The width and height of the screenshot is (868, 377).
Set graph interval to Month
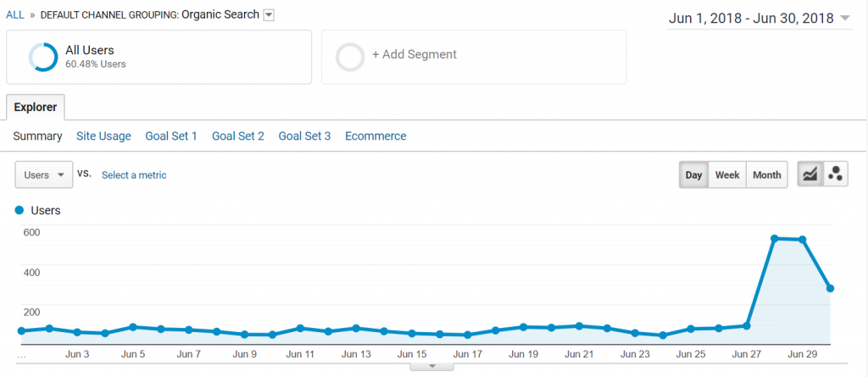766,175
